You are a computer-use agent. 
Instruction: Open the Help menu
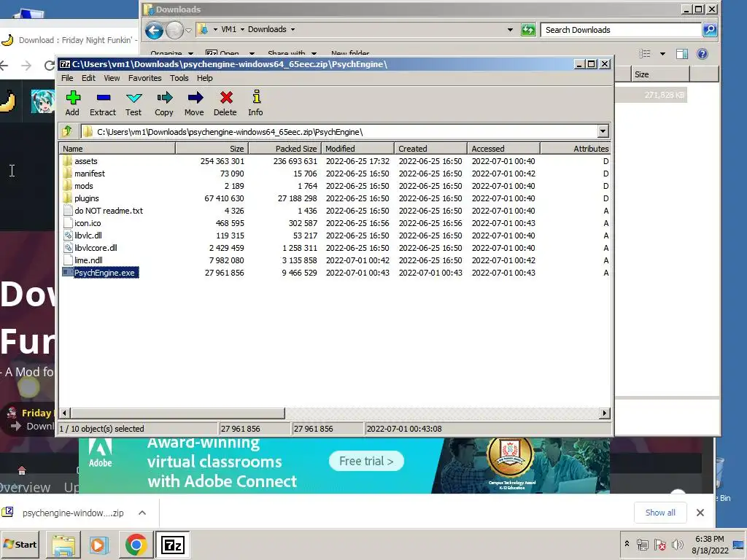[205, 78]
